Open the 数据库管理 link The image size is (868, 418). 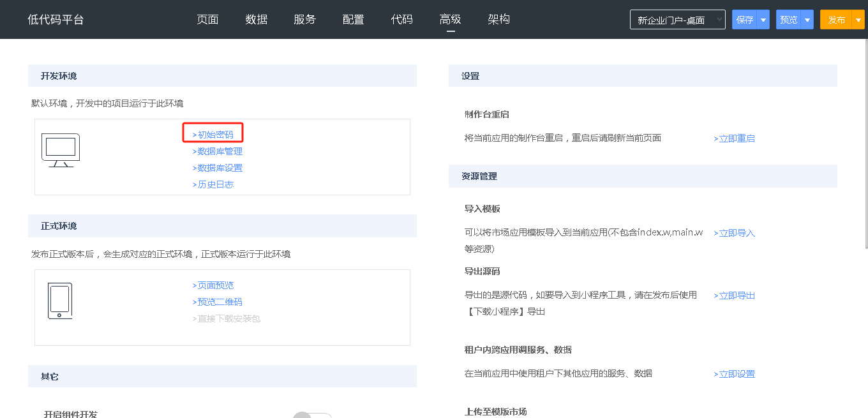[x=218, y=151]
